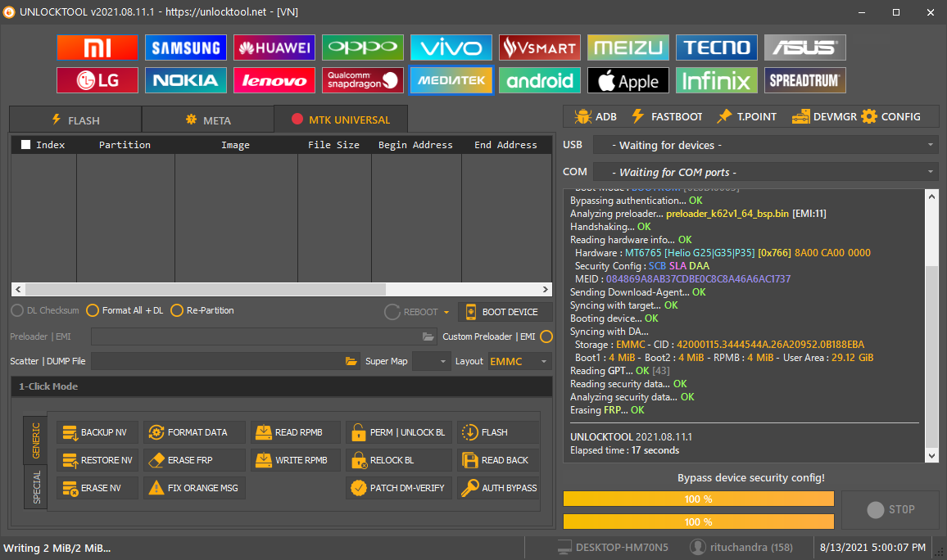
Task: Click the STOP button
Action: 890,510
